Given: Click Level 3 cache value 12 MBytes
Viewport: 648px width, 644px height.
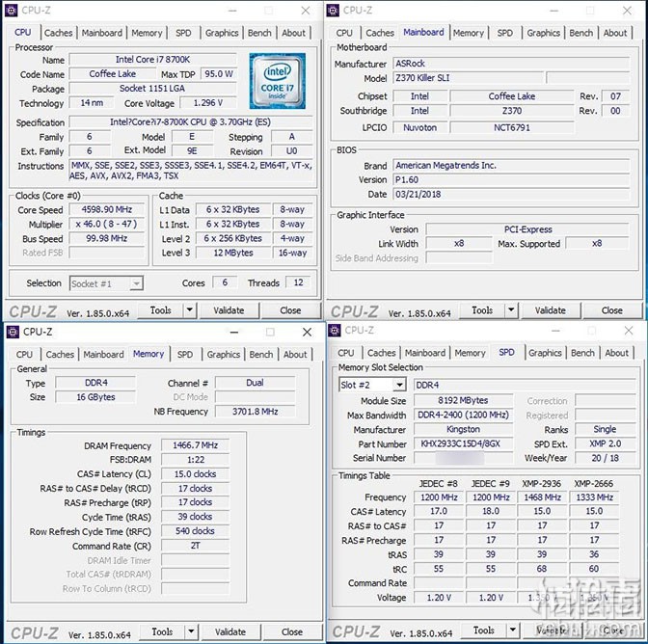Looking at the screenshot, I should (233, 253).
